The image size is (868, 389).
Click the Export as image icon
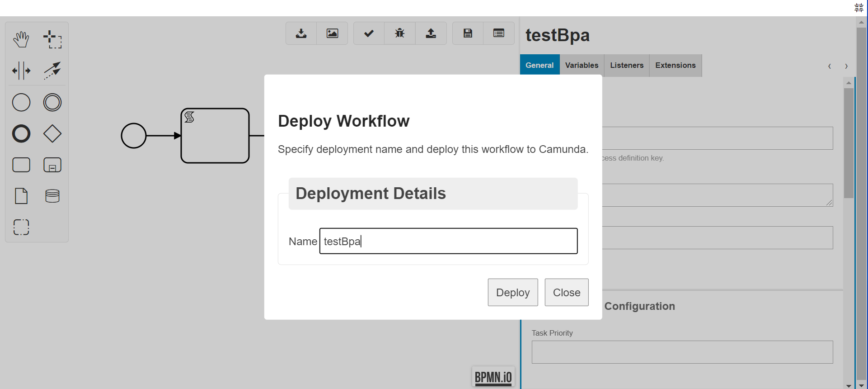coord(332,33)
